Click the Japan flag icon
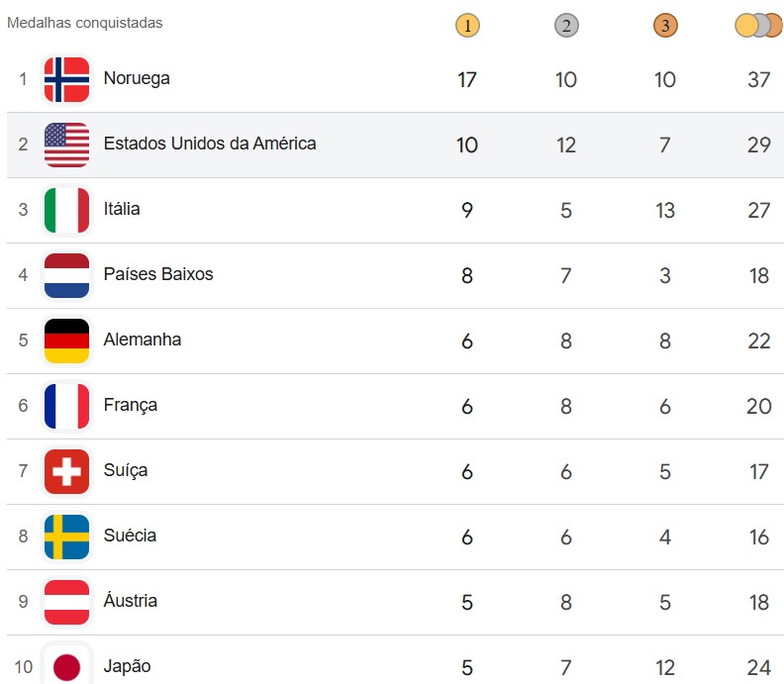 click(66, 665)
